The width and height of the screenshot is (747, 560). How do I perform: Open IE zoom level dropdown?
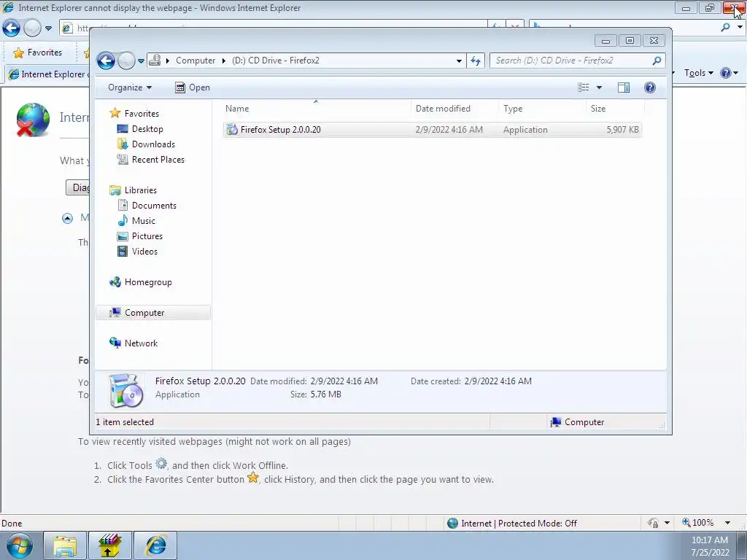(x=727, y=523)
